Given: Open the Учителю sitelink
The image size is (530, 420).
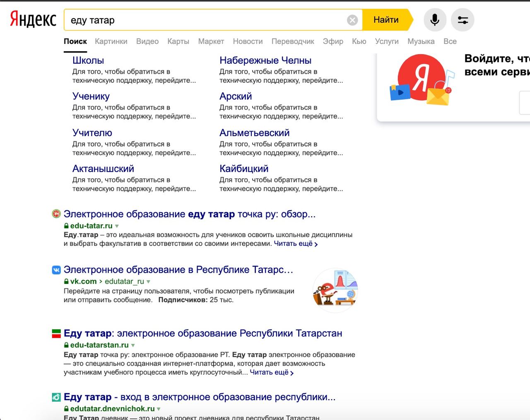Looking at the screenshot, I should [92, 133].
